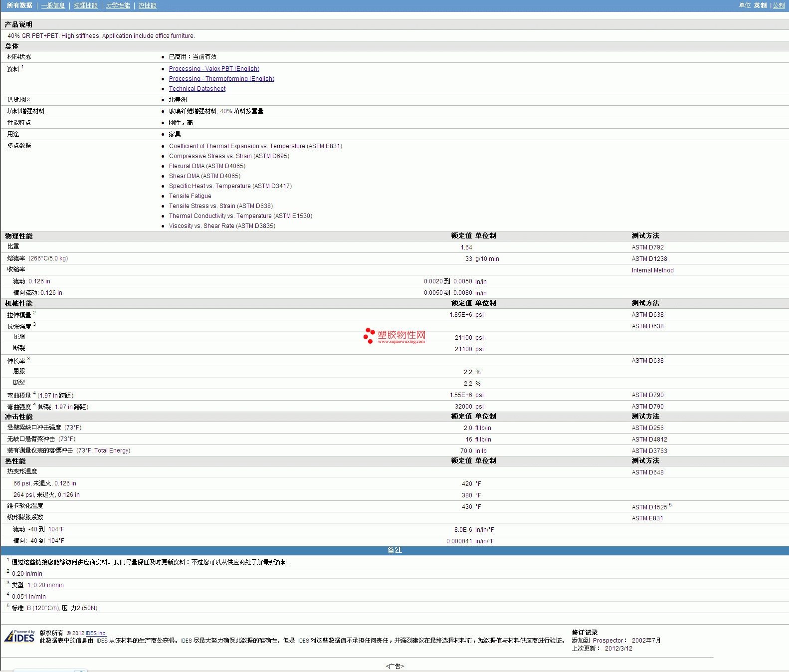Jump to the 热性能 tab
Screen dimensions: 789x672
click(147, 5)
